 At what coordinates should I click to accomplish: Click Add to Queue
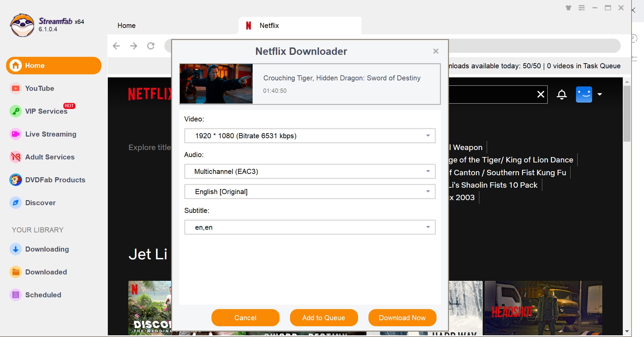coord(324,318)
